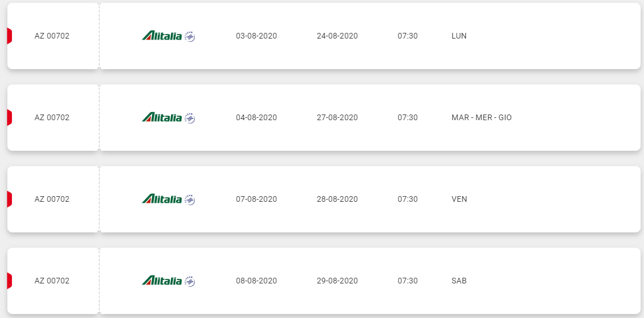The height and width of the screenshot is (318, 644).
Task: Click start date 07-08-2020
Action: point(256,199)
